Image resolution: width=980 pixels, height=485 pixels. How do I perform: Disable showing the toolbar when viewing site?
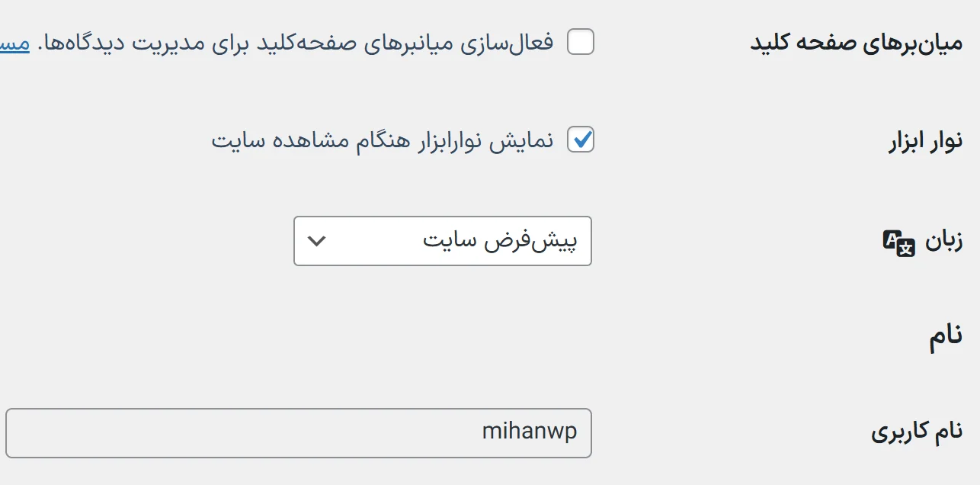pyautogui.click(x=581, y=140)
